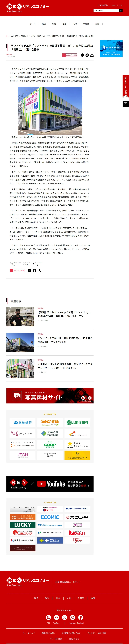
Task: Open the share/upload icon near the article title
Action: (x=92, y=55)
